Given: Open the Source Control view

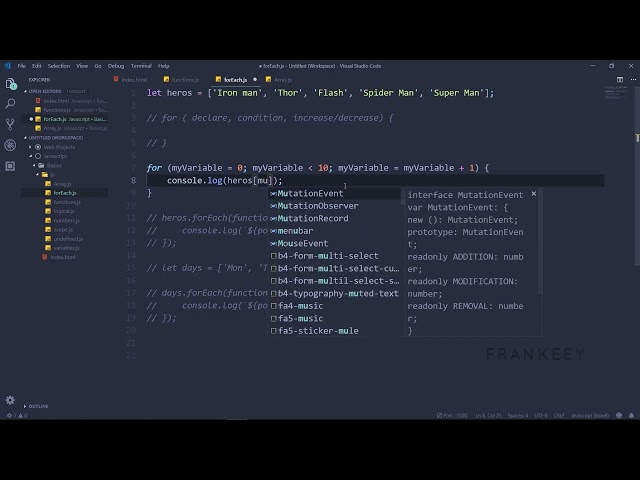Looking at the screenshot, I should coord(10,124).
